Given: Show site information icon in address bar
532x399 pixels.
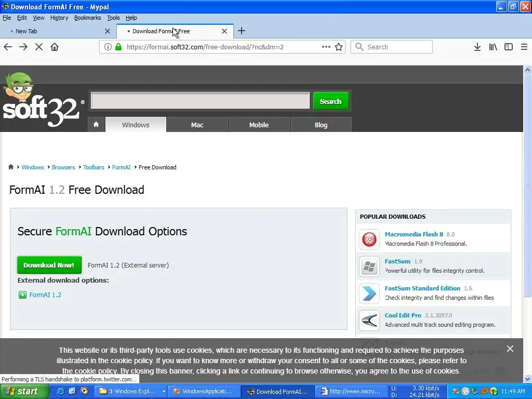Looking at the screenshot, I should (108, 47).
